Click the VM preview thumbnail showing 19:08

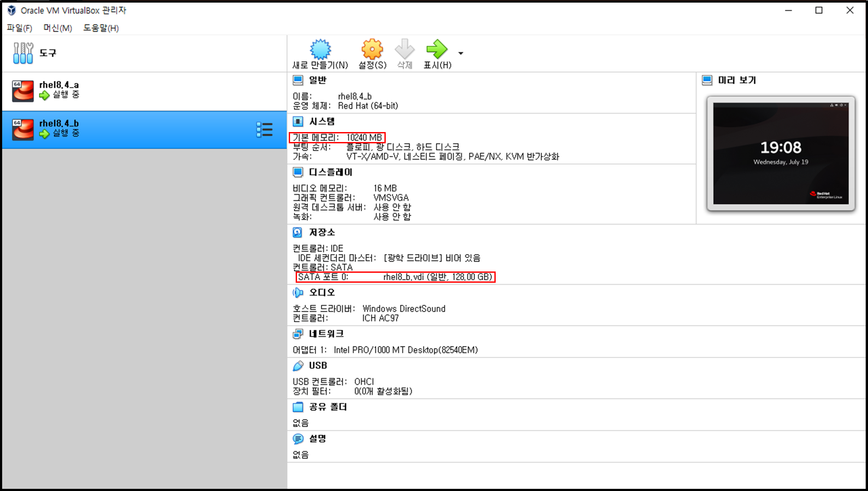click(x=781, y=154)
